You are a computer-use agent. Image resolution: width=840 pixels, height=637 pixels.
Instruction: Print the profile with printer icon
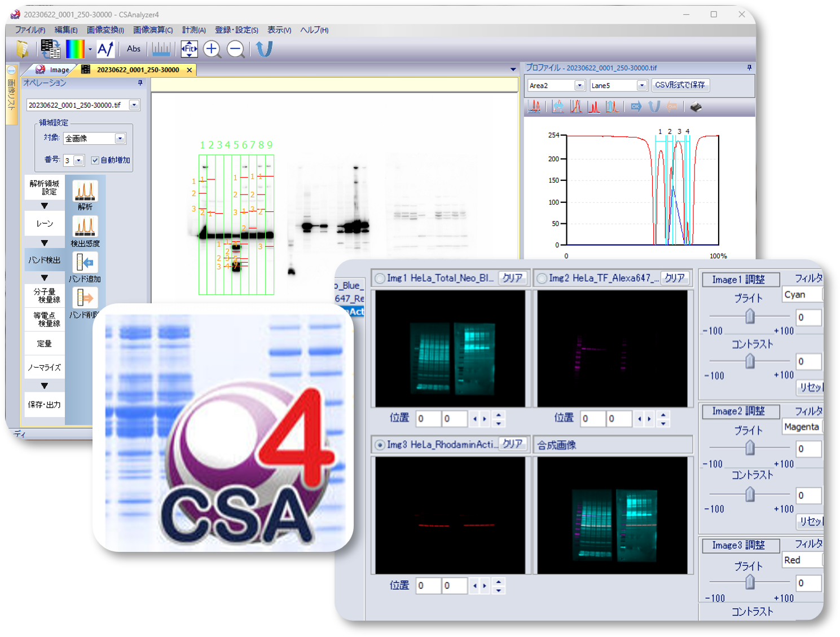696,107
